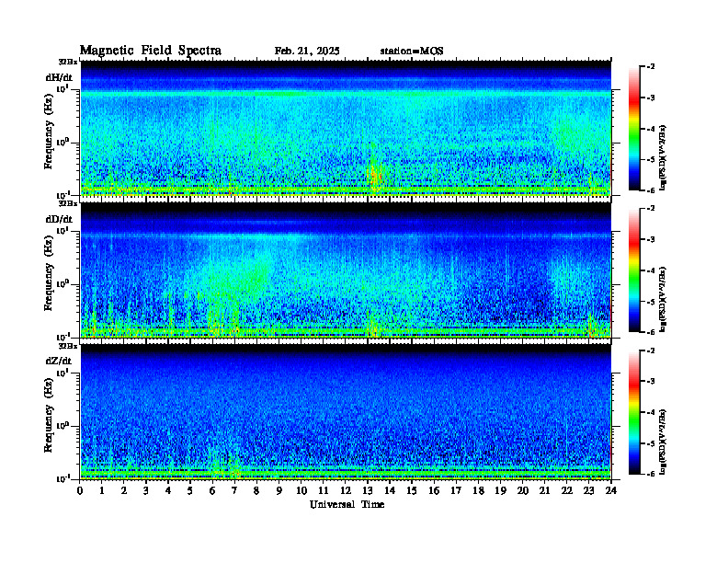Click the dH/dt panel label
The image size is (728, 563).
point(59,77)
